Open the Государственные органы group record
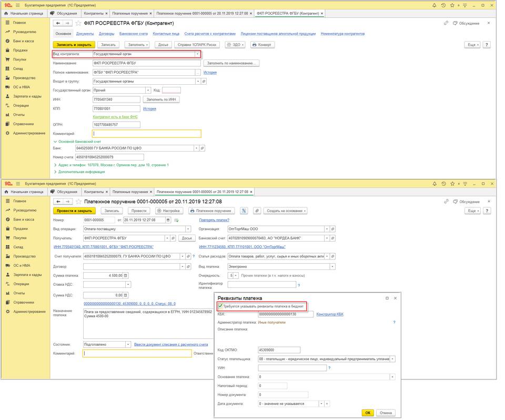The height and width of the screenshot is (420, 505). pos(204,82)
